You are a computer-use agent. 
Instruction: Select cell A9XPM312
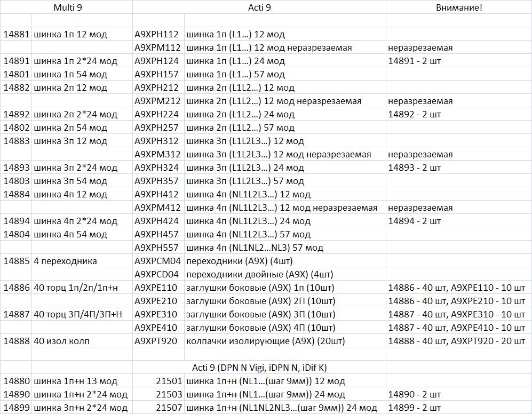click(158, 154)
